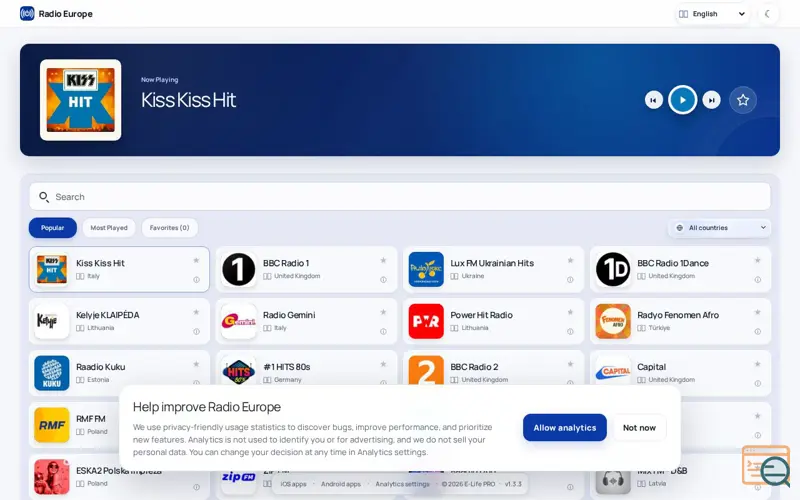Click the Kiss Kiss Hit card thumbnail

(x=52, y=269)
